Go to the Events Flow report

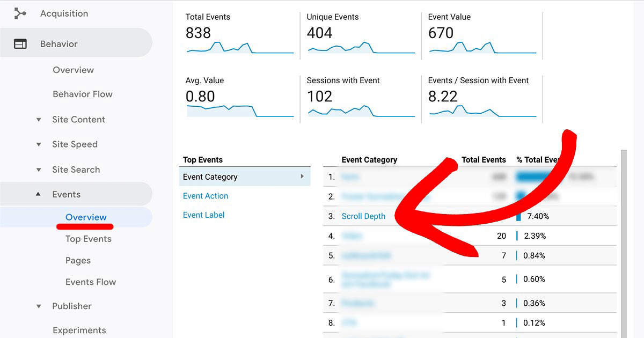pyautogui.click(x=91, y=282)
